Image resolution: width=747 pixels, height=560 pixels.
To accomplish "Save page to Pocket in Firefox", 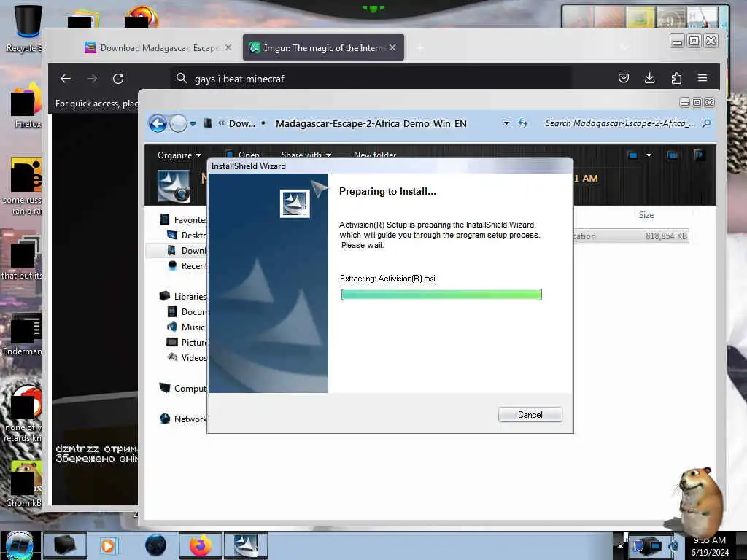I will click(623, 78).
